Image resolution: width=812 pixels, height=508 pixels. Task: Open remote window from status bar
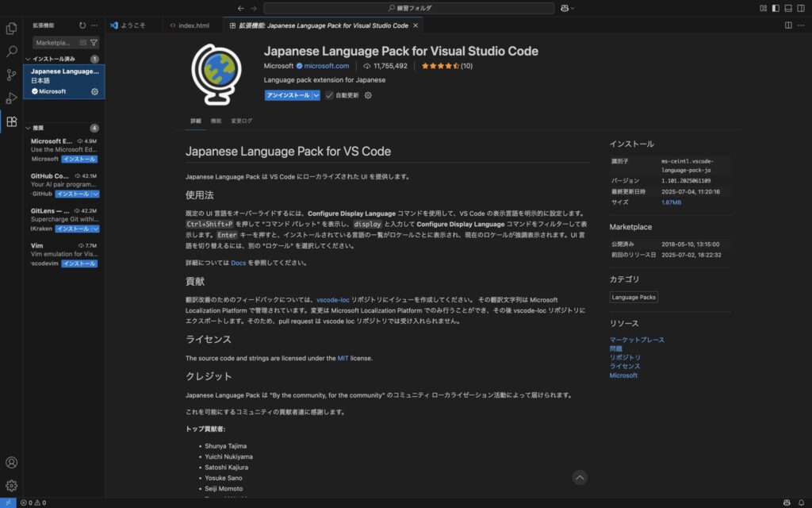click(8, 502)
